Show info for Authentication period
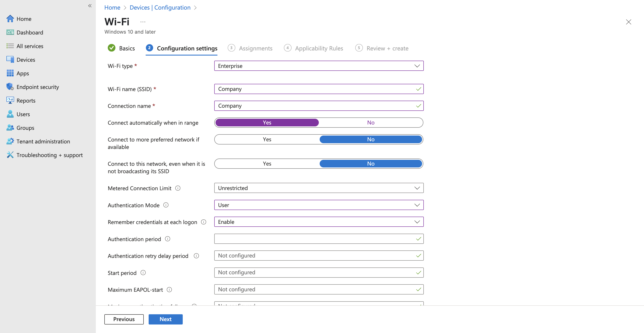The width and height of the screenshot is (644, 333). [x=168, y=239]
